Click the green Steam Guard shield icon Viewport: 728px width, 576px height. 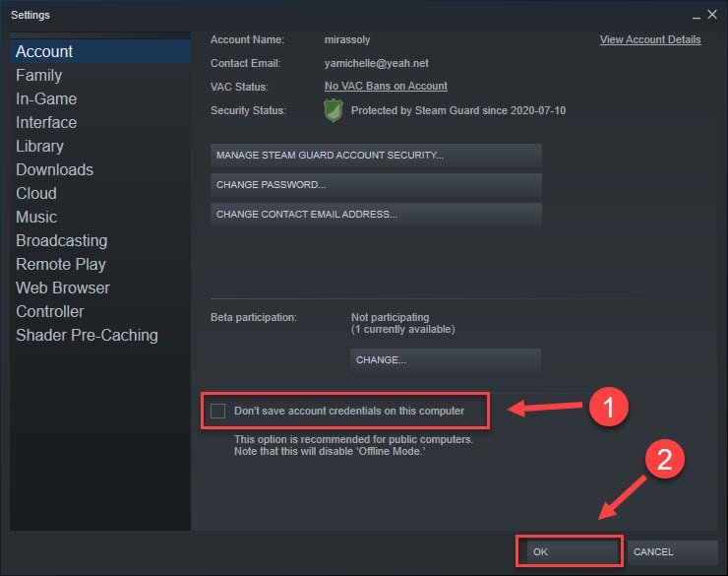tap(334, 111)
